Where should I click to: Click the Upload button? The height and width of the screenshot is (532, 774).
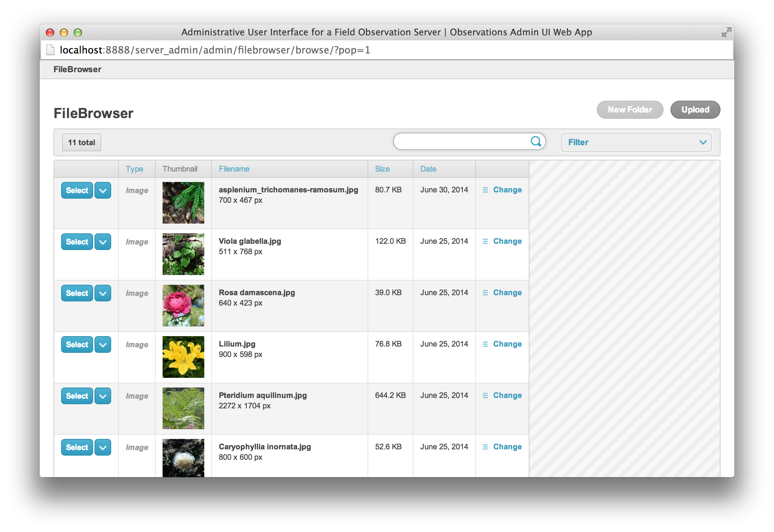[x=695, y=109]
